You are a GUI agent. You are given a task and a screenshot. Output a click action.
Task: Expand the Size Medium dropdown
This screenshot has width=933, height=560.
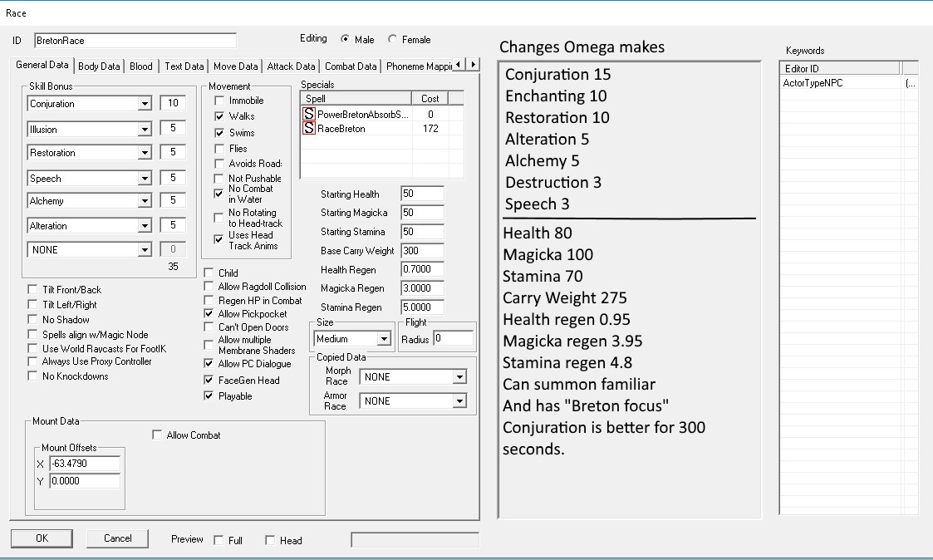tap(383, 339)
